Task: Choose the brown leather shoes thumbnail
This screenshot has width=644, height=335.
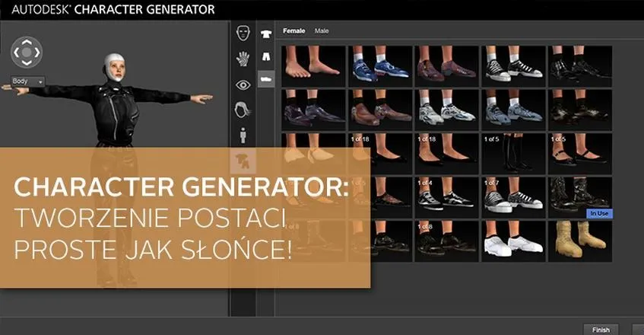Action: pos(380,110)
